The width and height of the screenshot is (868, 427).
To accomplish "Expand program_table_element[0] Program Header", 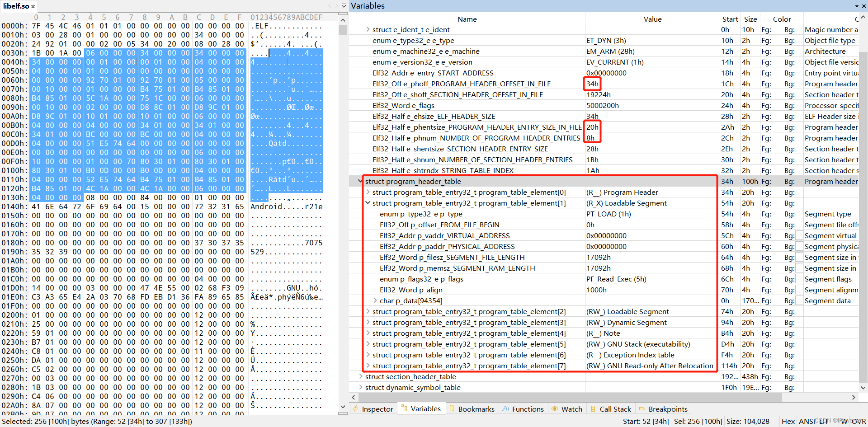I will [368, 192].
